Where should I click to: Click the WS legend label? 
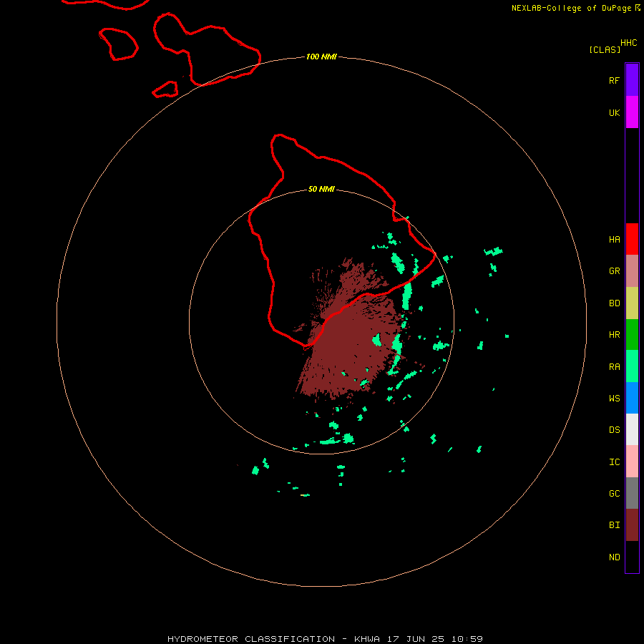click(x=614, y=398)
